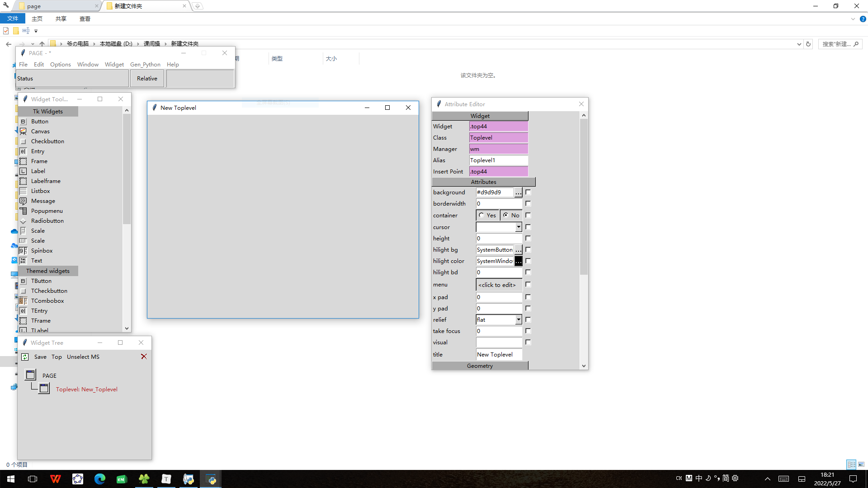Select the Canvas widget icon
The height and width of the screenshot is (488, 868).
point(23,131)
